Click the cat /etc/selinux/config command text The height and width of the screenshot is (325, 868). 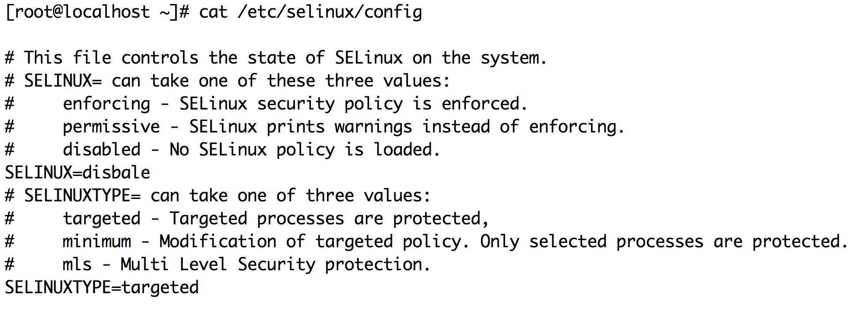click(x=310, y=11)
